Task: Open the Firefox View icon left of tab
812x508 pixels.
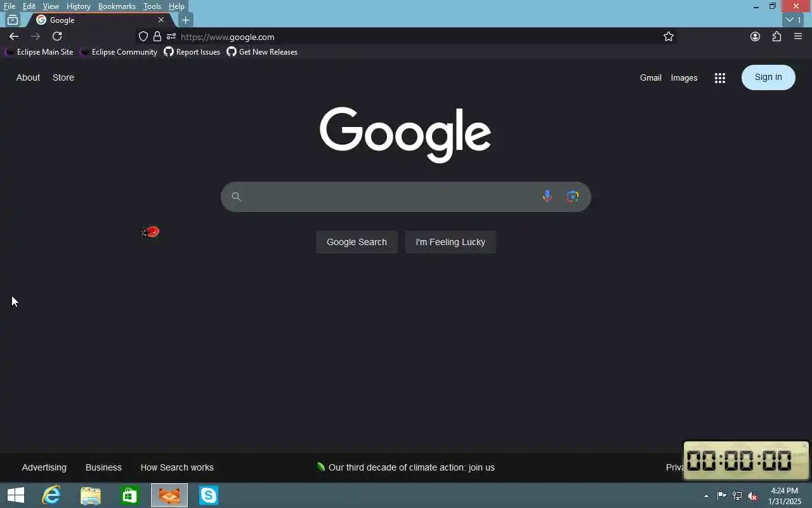Action: (x=12, y=20)
